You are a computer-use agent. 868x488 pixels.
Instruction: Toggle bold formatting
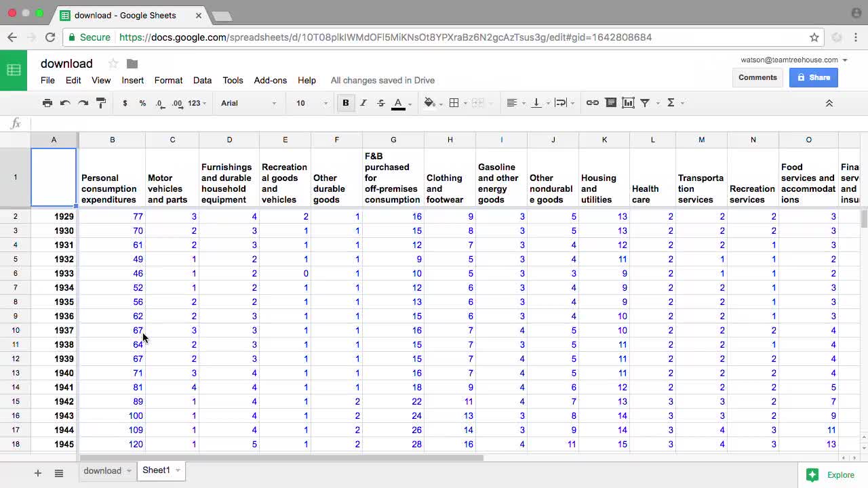point(346,102)
